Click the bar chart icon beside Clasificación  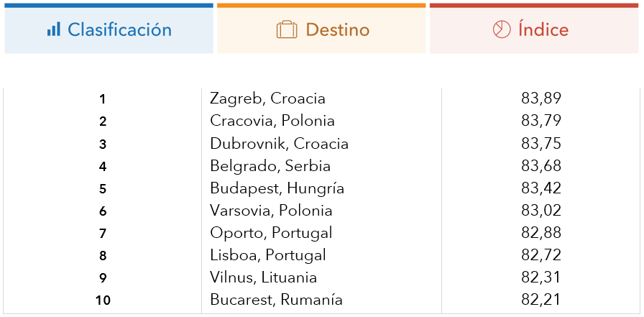(x=53, y=29)
